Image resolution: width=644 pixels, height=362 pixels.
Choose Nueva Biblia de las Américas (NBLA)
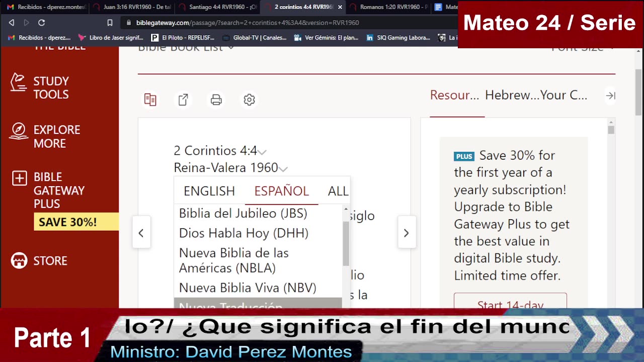(x=234, y=260)
